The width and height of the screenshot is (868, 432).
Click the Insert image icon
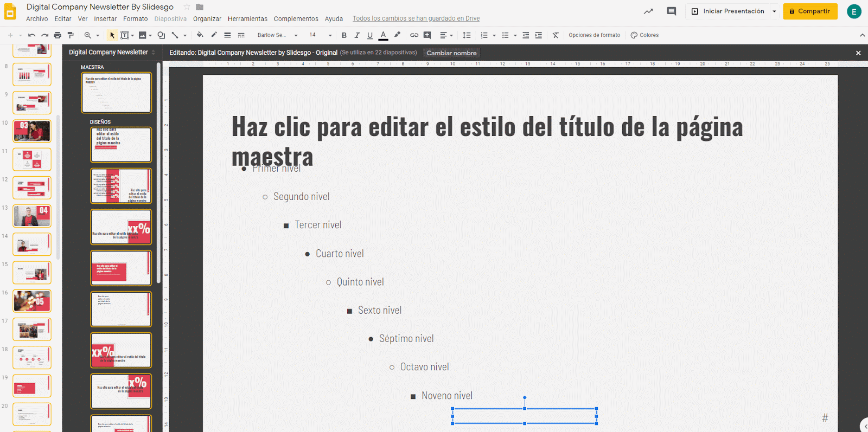pyautogui.click(x=143, y=35)
